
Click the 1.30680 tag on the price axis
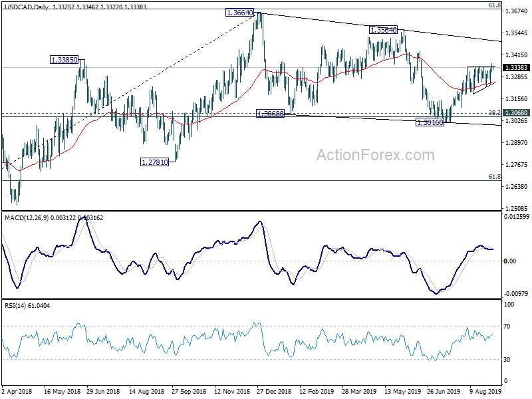(x=516, y=113)
